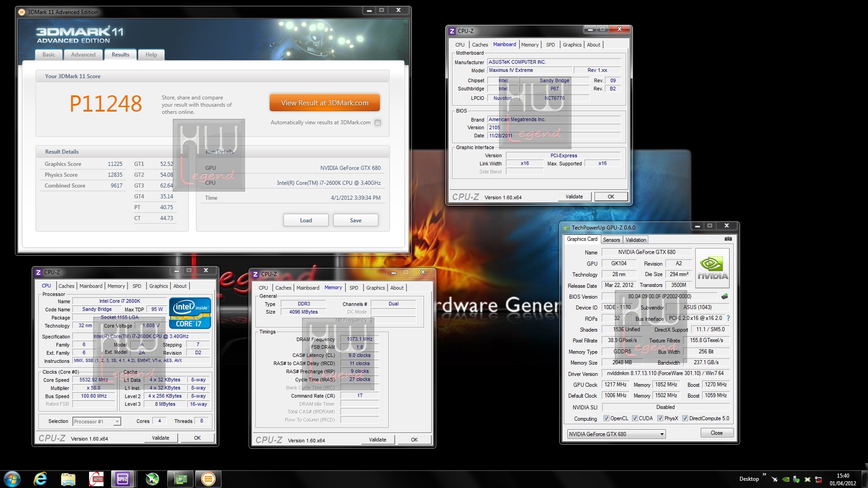Open Caches tab in the CPU CPU-Z window
This screenshot has width=868, height=488.
[x=66, y=286]
